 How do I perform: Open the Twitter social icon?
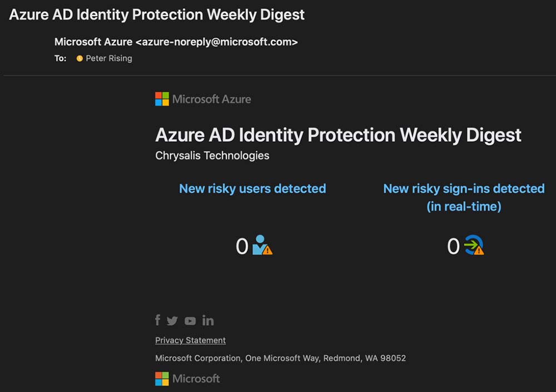[x=172, y=321]
